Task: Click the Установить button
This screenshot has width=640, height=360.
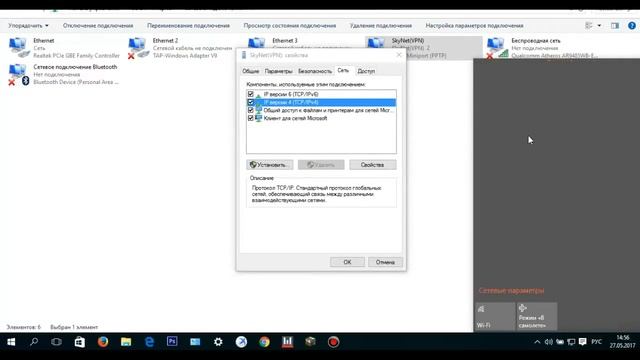Action: click(x=269, y=165)
